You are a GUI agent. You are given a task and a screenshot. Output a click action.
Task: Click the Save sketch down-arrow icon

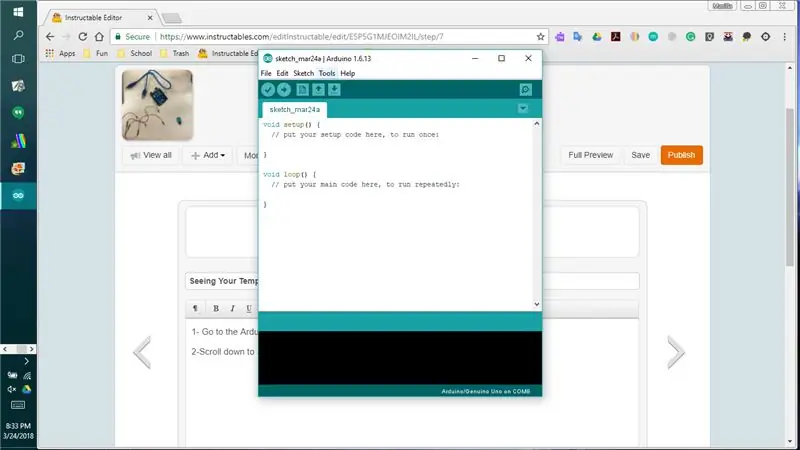pos(334,90)
